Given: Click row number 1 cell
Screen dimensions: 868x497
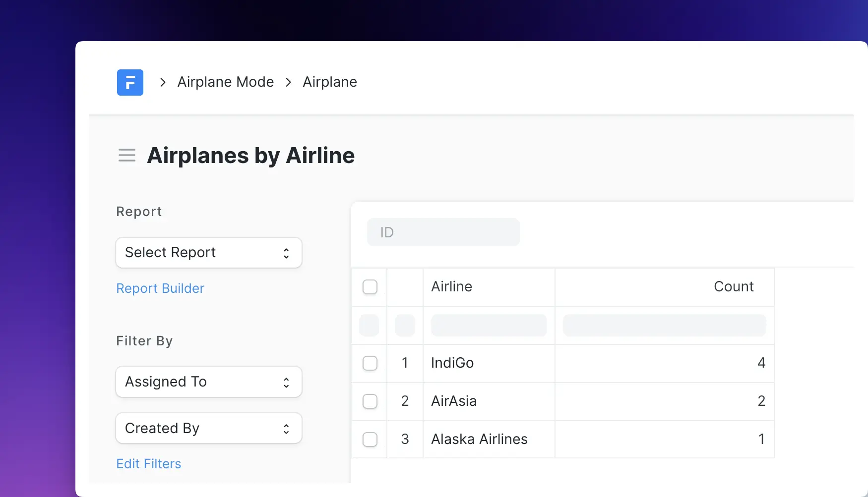Looking at the screenshot, I should [x=405, y=363].
